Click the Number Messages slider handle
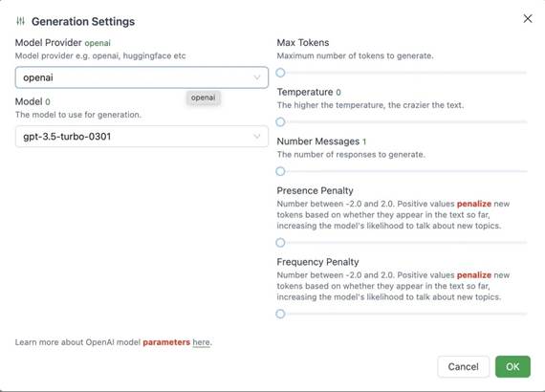Screen dimensions: 545x392 click(280, 171)
